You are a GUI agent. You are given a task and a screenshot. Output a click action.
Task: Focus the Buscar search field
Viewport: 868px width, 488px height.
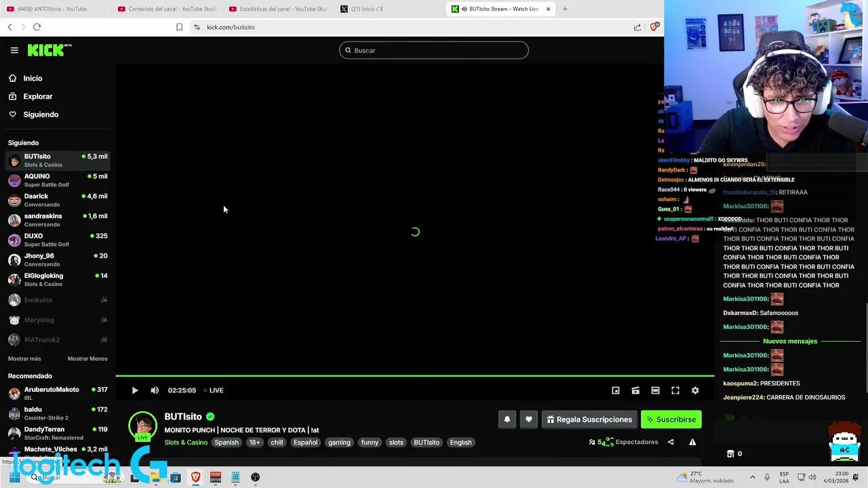[434, 50]
